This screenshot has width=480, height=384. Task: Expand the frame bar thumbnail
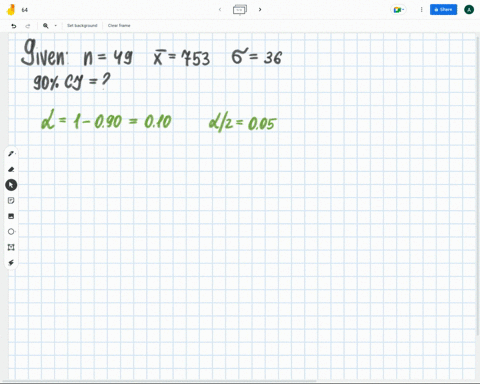[x=240, y=10]
